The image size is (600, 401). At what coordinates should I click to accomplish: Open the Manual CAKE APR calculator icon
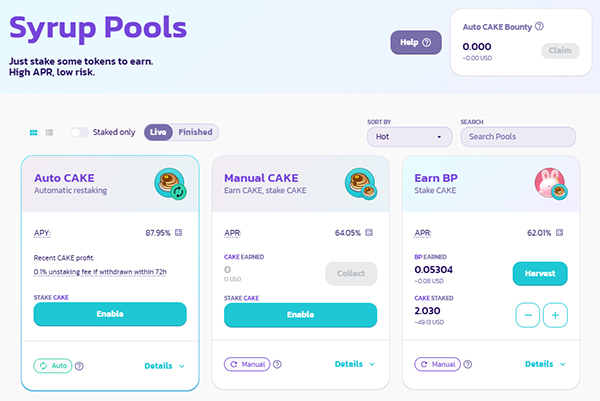pyautogui.click(x=369, y=232)
